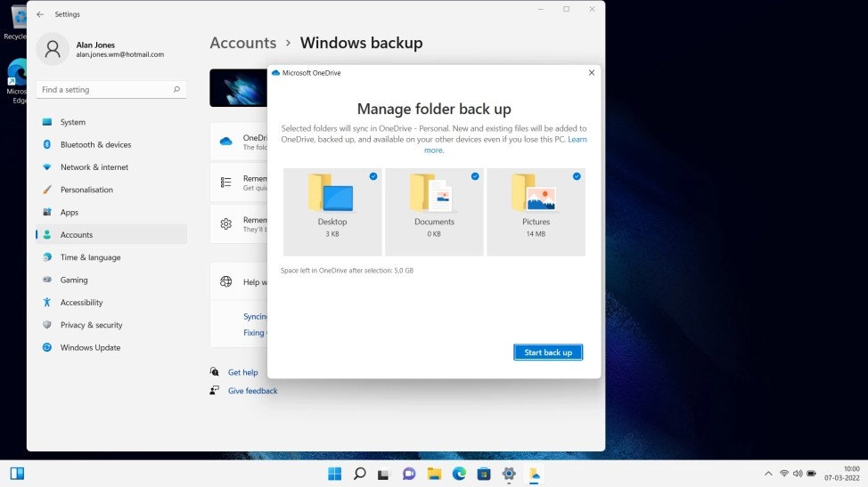Uncheck the Desktop folder backup checkmark
The width and height of the screenshot is (868, 487).
[x=373, y=176]
